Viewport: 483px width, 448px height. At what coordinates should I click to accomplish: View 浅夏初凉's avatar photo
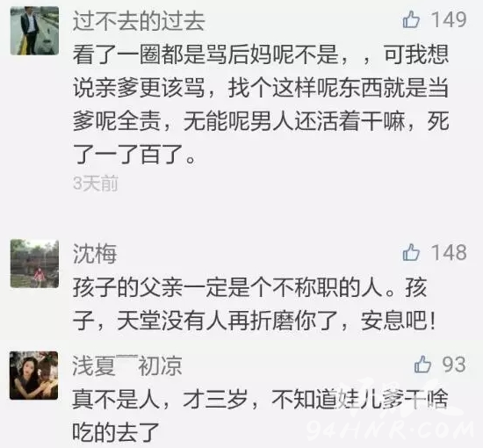tap(34, 375)
